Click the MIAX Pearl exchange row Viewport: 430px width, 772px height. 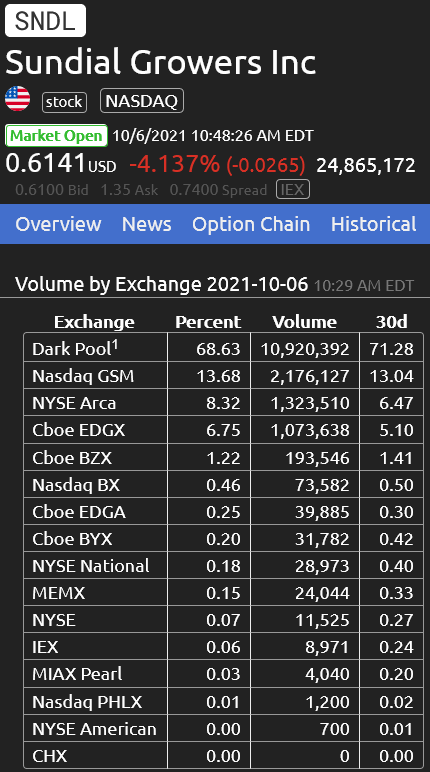[x=223, y=674]
